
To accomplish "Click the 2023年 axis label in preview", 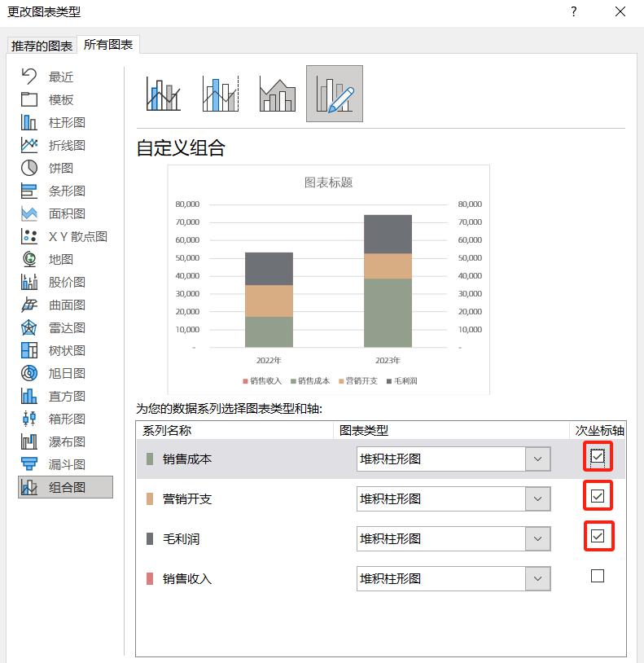I will tap(388, 360).
